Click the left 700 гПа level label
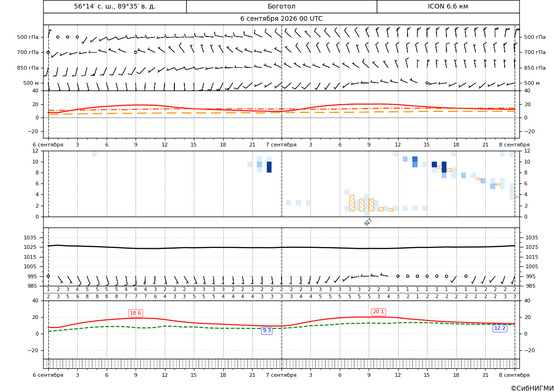 click(x=28, y=52)
